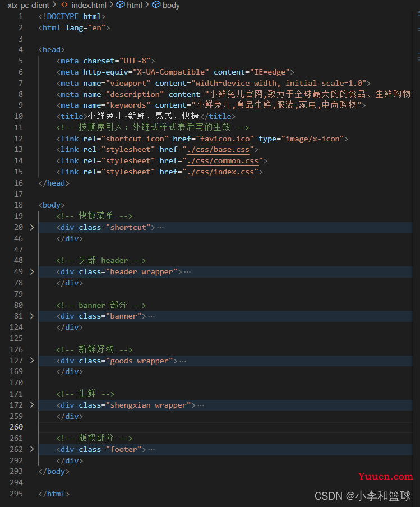Click the opening <head> tag
Image resolution: width=420 pixels, height=507 pixels.
pyautogui.click(x=52, y=50)
